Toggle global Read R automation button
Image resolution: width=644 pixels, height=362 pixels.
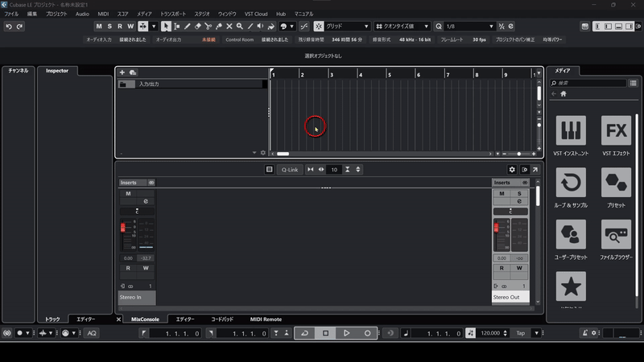(x=120, y=27)
